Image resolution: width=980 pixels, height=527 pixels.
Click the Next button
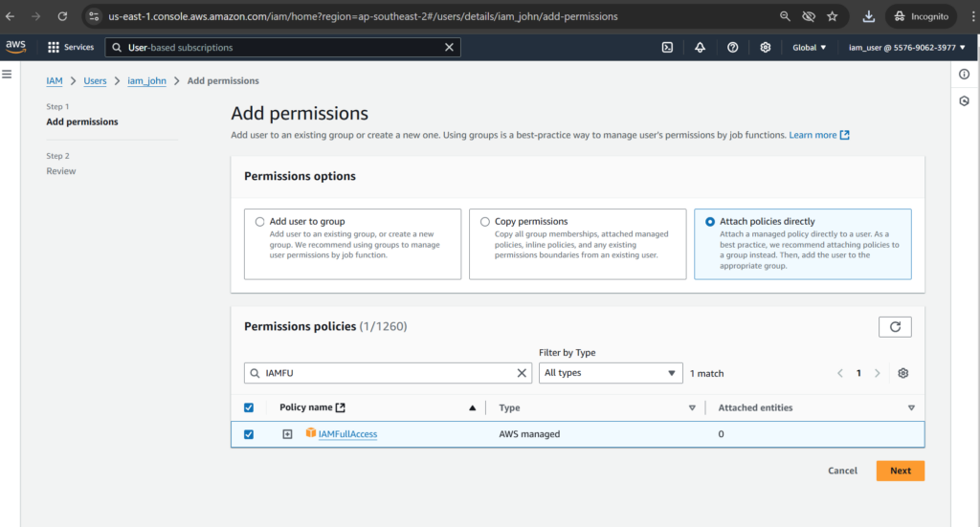[900, 471]
